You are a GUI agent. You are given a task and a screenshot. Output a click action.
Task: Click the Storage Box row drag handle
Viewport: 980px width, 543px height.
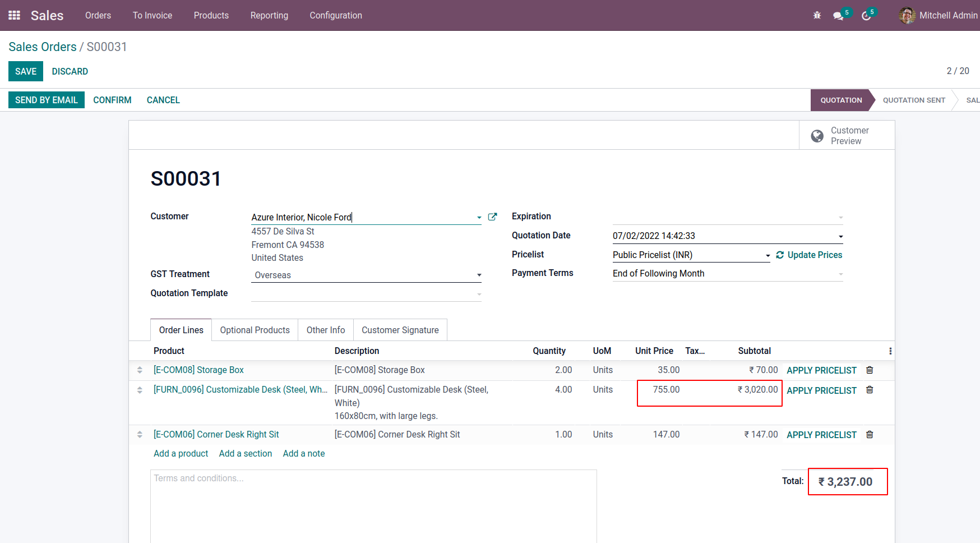(x=140, y=370)
